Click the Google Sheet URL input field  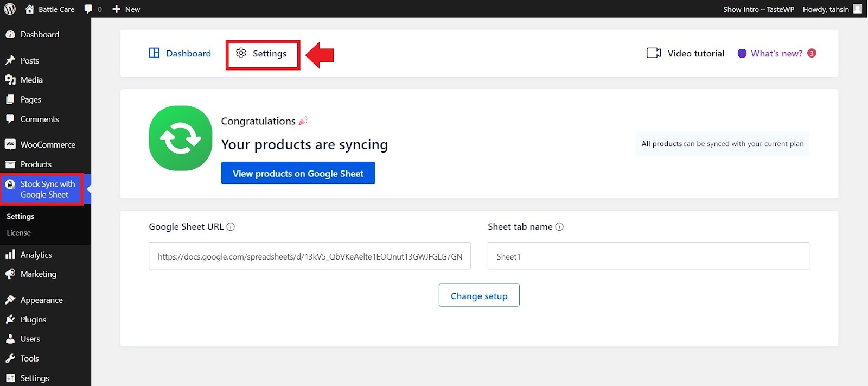point(310,256)
